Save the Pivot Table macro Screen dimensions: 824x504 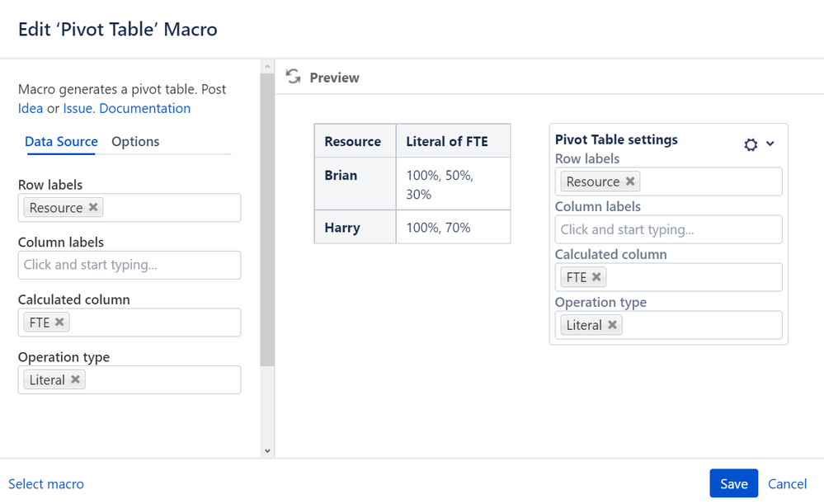[x=733, y=483]
